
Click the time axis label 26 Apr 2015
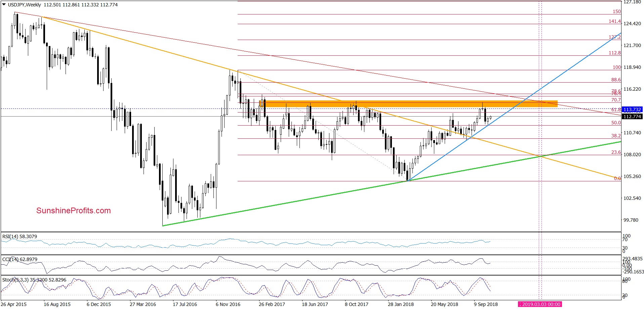[14, 304]
